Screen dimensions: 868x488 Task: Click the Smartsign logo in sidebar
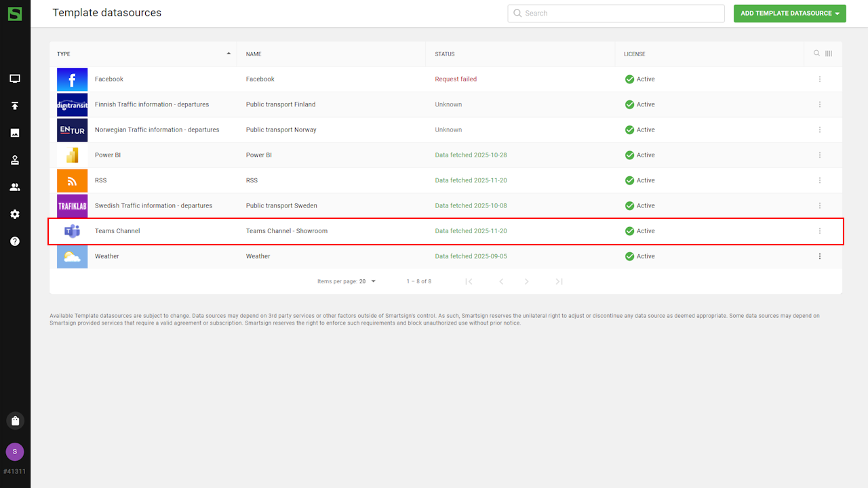pos(15,13)
